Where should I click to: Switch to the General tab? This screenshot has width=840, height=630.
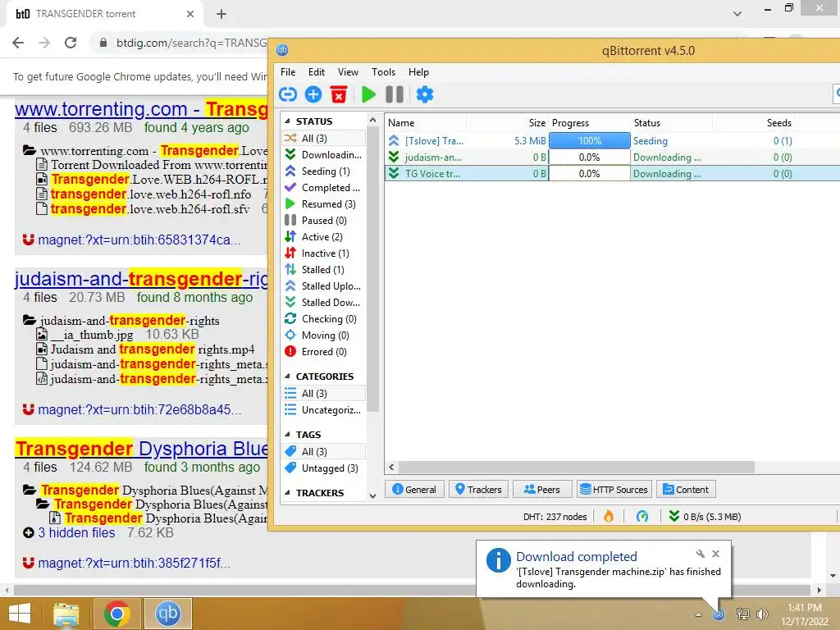pos(414,489)
